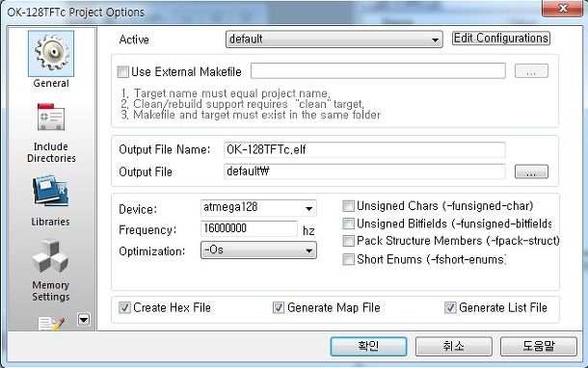
Task: Click the Active label text
Action: point(134,39)
